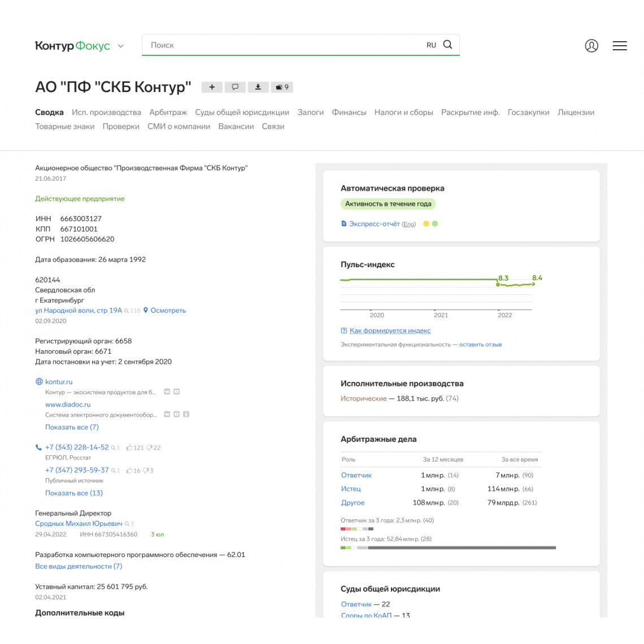
Task: Open director Сродных Михаил Юрьевич link
Action: pyautogui.click(x=79, y=524)
